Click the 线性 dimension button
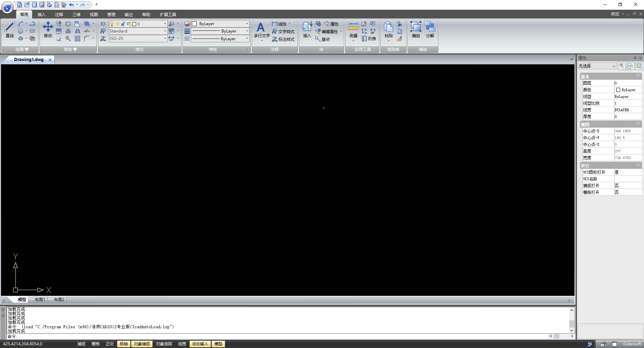This screenshot has height=348, width=644. click(281, 23)
